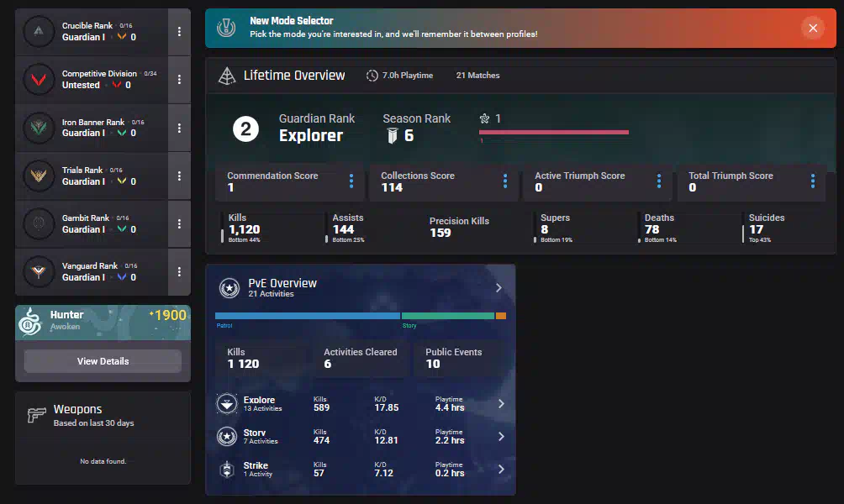
Task: Click the playtime clock icon
Action: pyautogui.click(x=372, y=76)
